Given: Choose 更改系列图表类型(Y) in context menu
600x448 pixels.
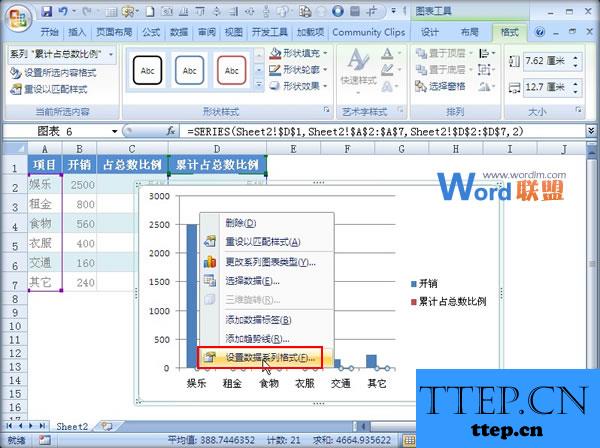Looking at the screenshot, I should coord(266,262).
